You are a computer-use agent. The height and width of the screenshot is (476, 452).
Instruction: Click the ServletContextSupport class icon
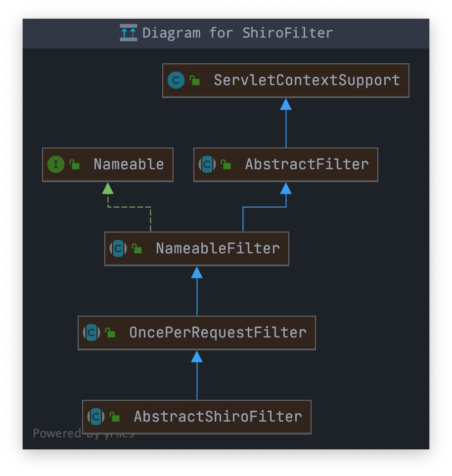pos(176,80)
